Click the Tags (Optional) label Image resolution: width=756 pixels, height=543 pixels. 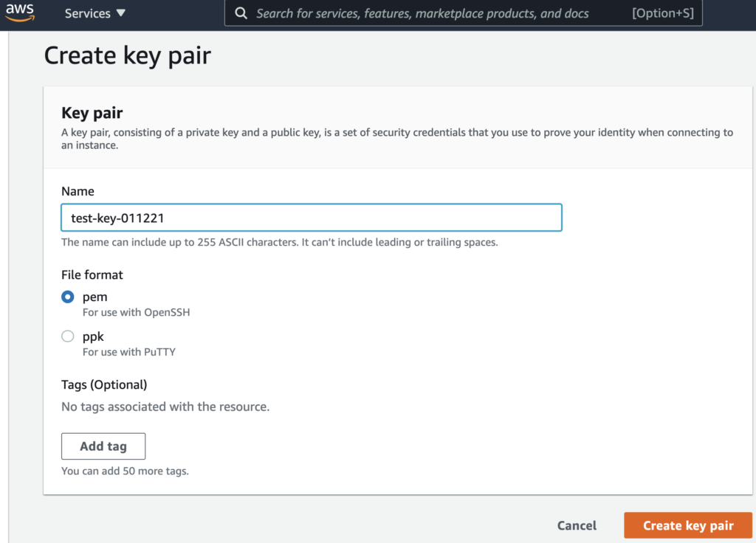pos(104,384)
